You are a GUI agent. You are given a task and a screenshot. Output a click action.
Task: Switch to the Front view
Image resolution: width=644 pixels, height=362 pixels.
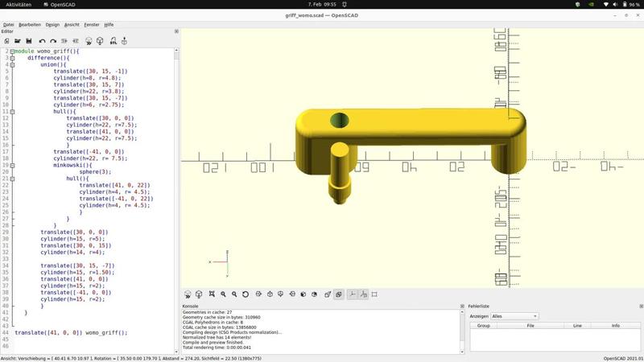(x=303, y=294)
